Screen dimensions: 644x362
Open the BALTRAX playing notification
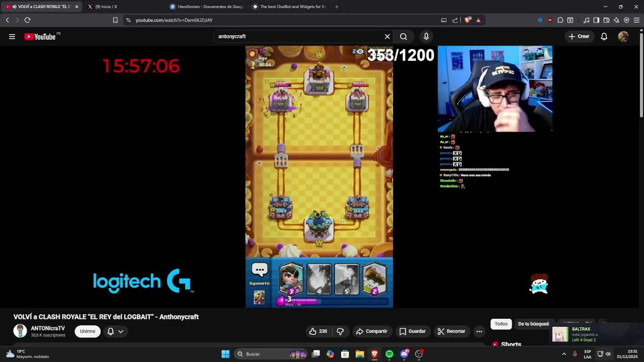[596, 334]
